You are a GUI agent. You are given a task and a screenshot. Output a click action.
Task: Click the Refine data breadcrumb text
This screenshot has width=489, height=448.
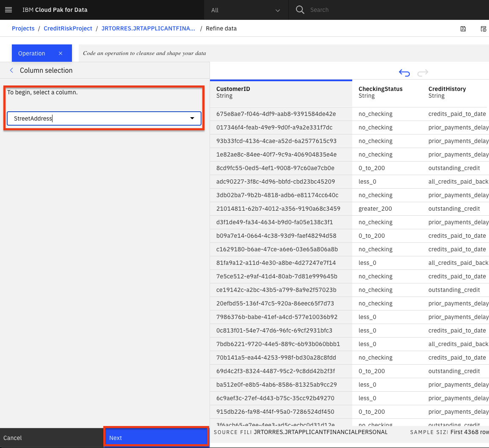(221, 28)
